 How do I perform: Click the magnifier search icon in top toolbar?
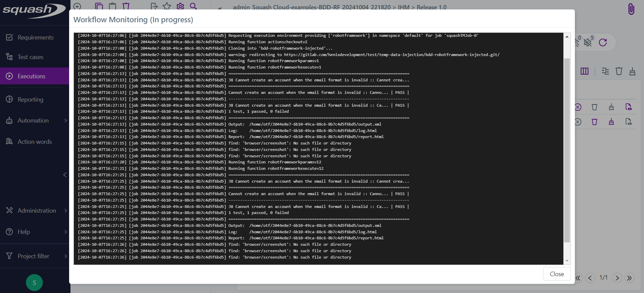point(193,6)
